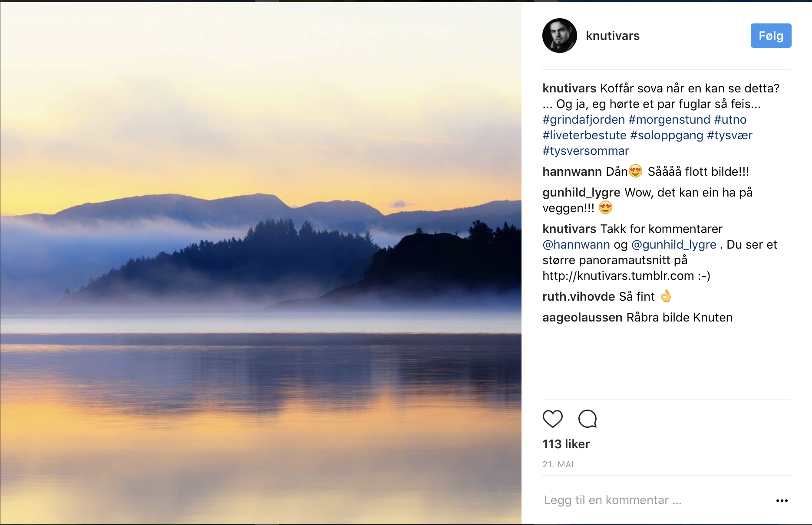Click the #liveterbestute hashtag
This screenshot has height=525, width=812.
(584, 135)
